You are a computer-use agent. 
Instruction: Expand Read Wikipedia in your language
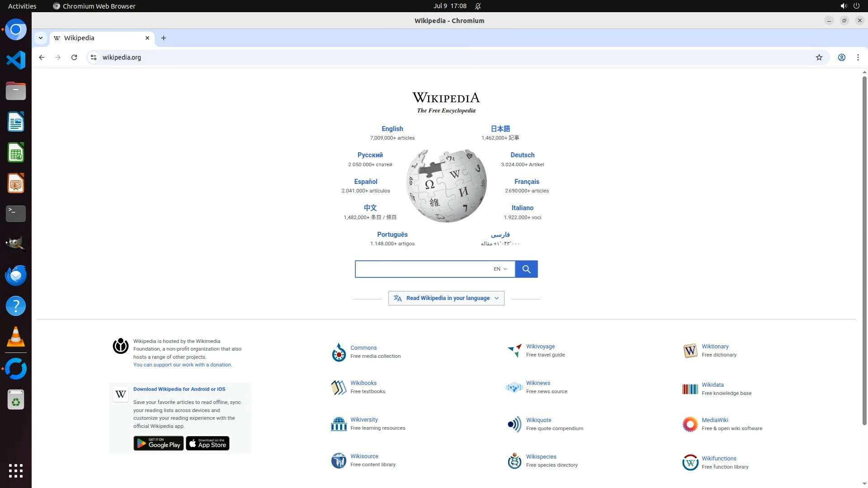click(x=446, y=298)
